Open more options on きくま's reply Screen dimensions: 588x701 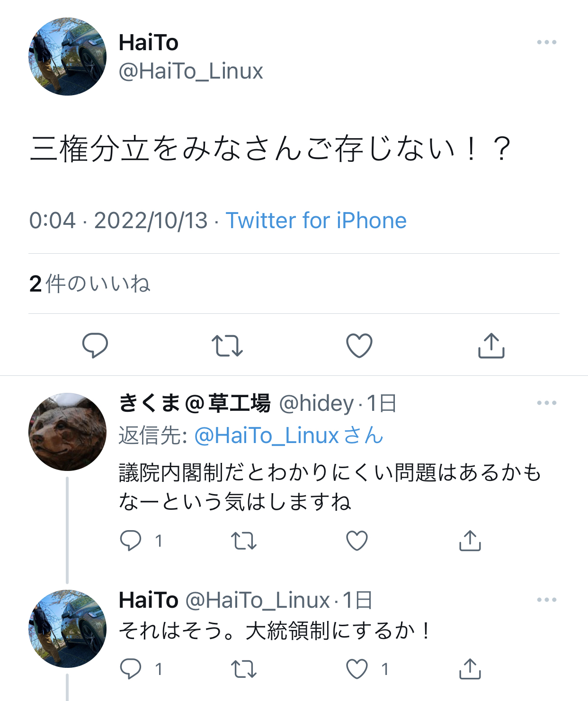(547, 403)
